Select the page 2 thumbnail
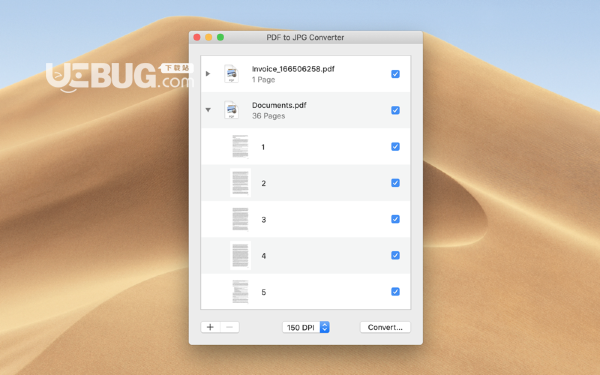600x375 pixels. pyautogui.click(x=240, y=183)
